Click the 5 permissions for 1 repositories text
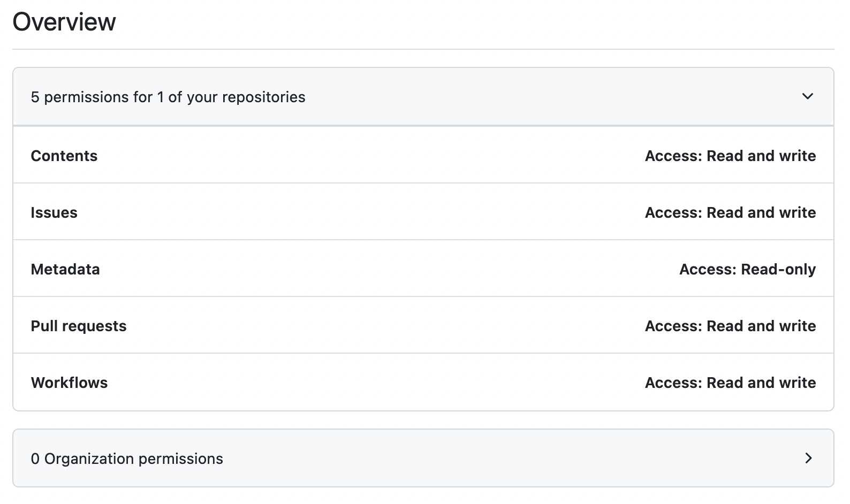Screen dimensions: 850x504 coord(169,97)
